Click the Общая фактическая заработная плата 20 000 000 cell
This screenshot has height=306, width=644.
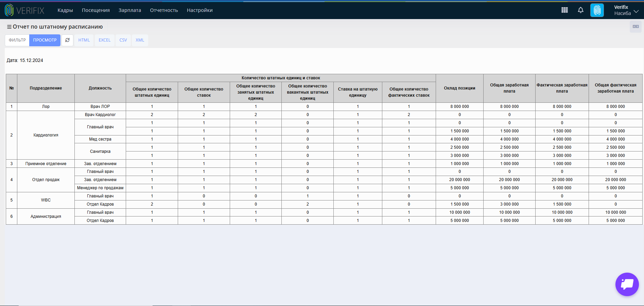point(615,180)
